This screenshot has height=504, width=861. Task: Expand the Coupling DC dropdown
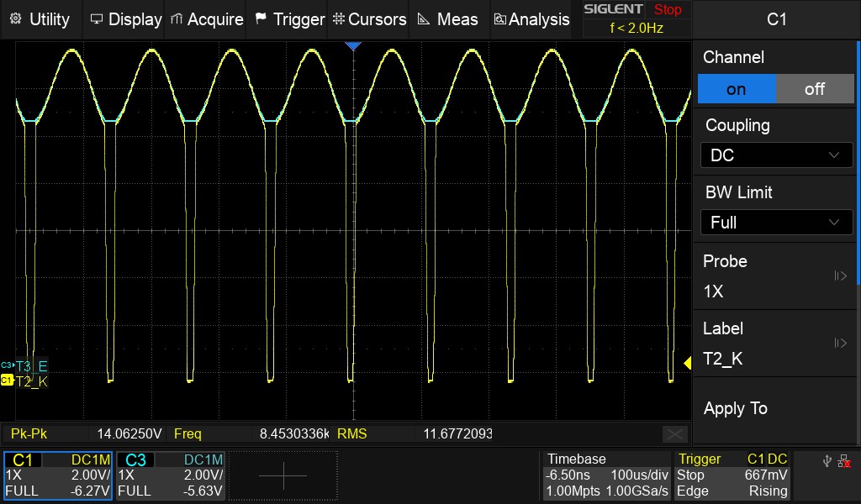775,155
